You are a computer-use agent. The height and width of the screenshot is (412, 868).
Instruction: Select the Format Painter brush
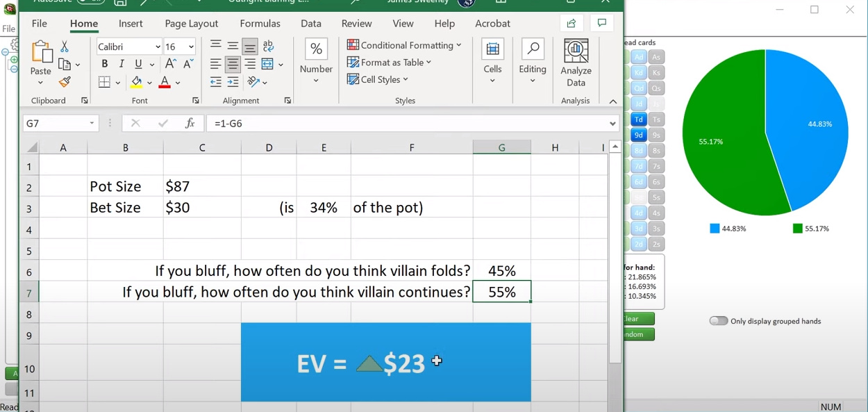(65, 82)
